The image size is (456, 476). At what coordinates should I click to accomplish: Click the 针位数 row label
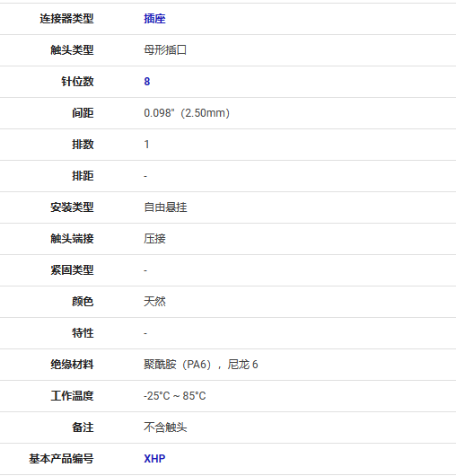(x=77, y=82)
